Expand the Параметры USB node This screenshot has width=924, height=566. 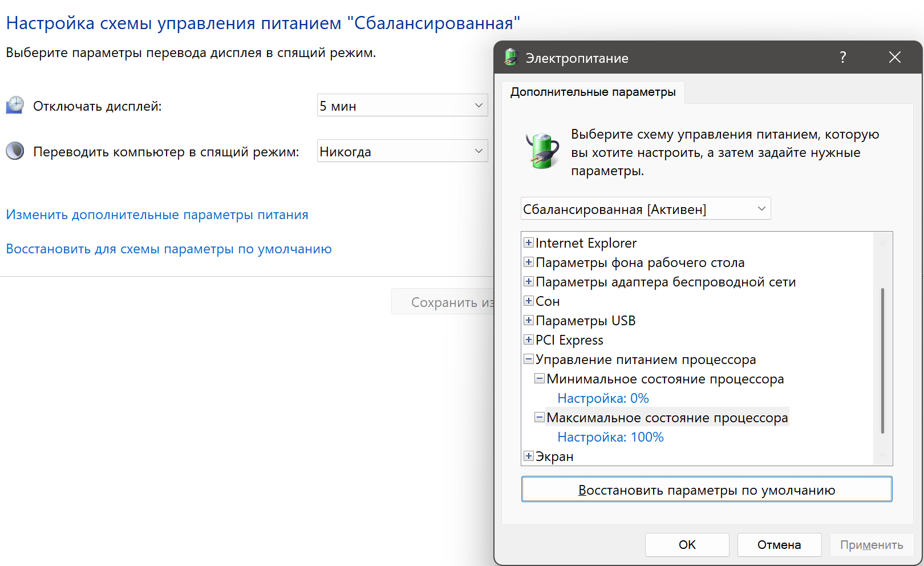coord(529,321)
